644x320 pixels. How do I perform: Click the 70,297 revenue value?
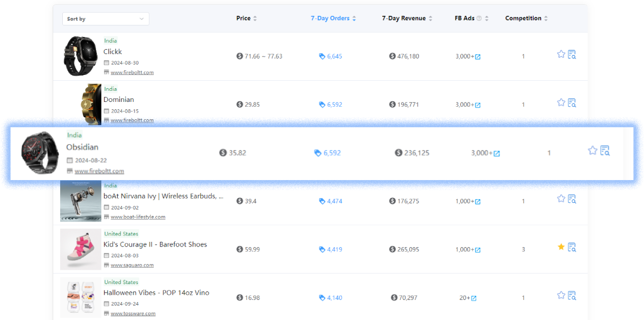pos(408,298)
